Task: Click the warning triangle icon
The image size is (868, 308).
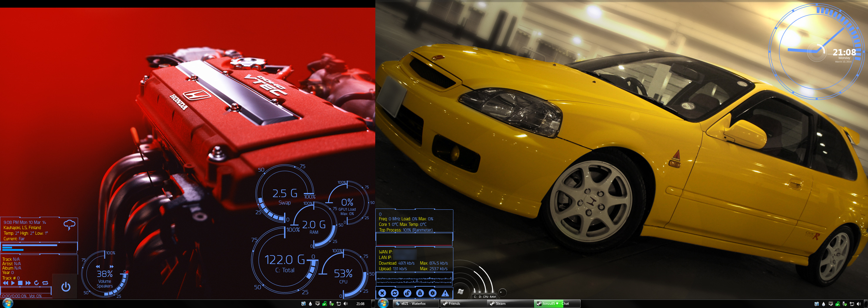Action: [445, 293]
